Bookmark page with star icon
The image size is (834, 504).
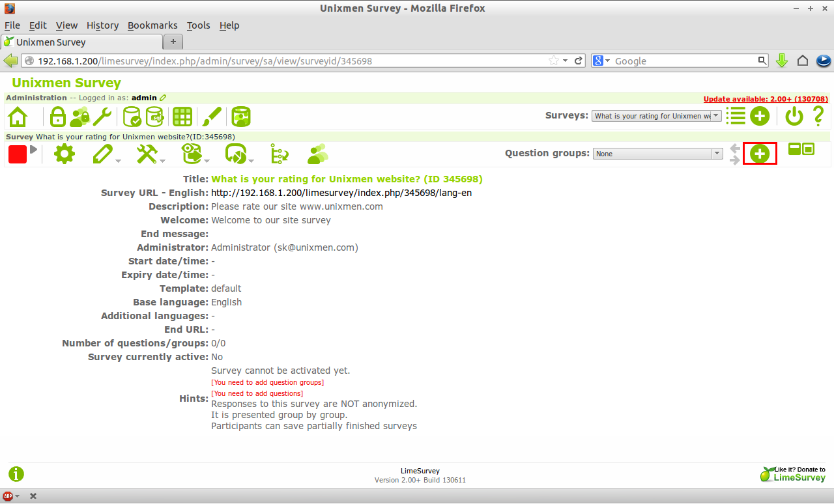coord(553,61)
